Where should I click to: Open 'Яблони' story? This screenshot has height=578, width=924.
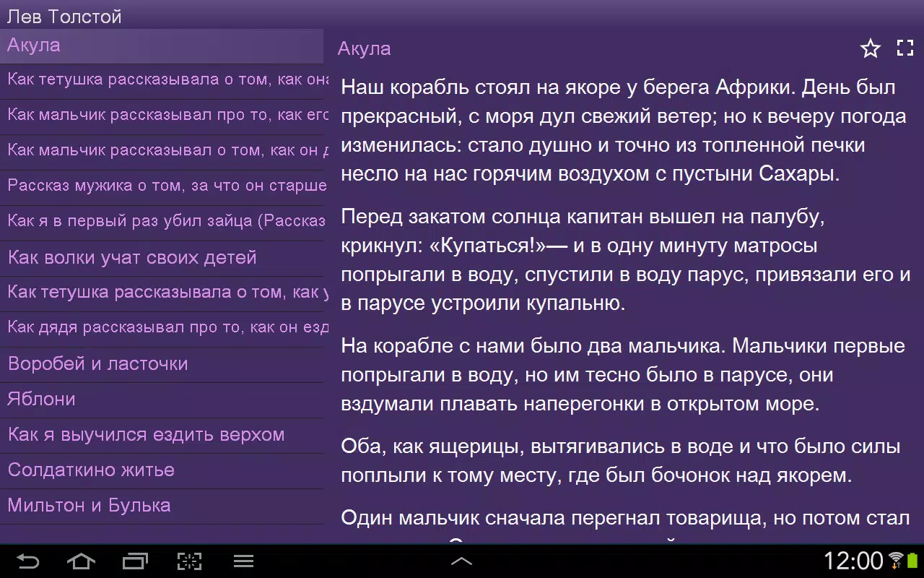click(x=162, y=400)
